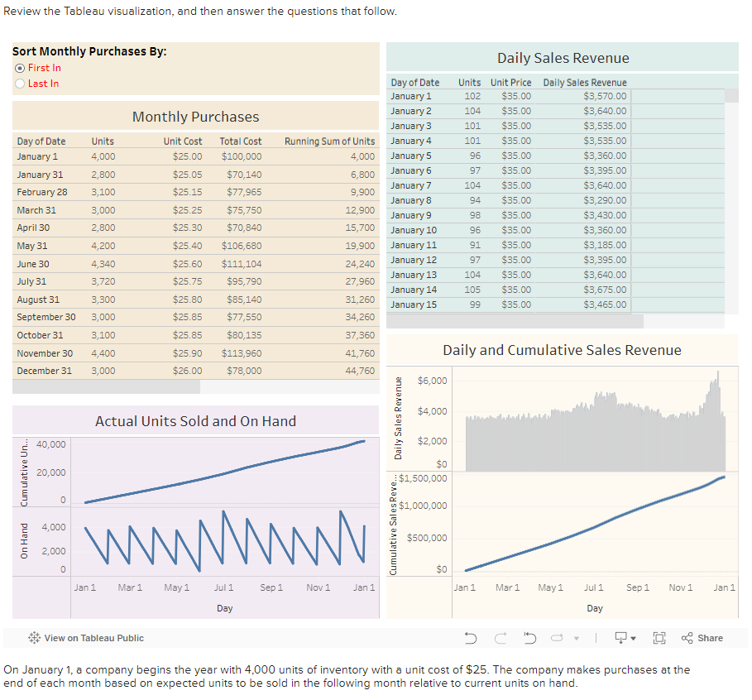Viewport: 752px width, 700px height.
Task: Click the Daily Sales Revenue table title
Action: pyautogui.click(x=563, y=57)
